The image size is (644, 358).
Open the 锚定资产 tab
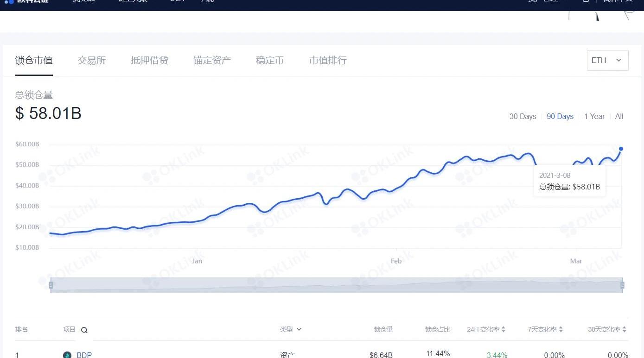212,60
